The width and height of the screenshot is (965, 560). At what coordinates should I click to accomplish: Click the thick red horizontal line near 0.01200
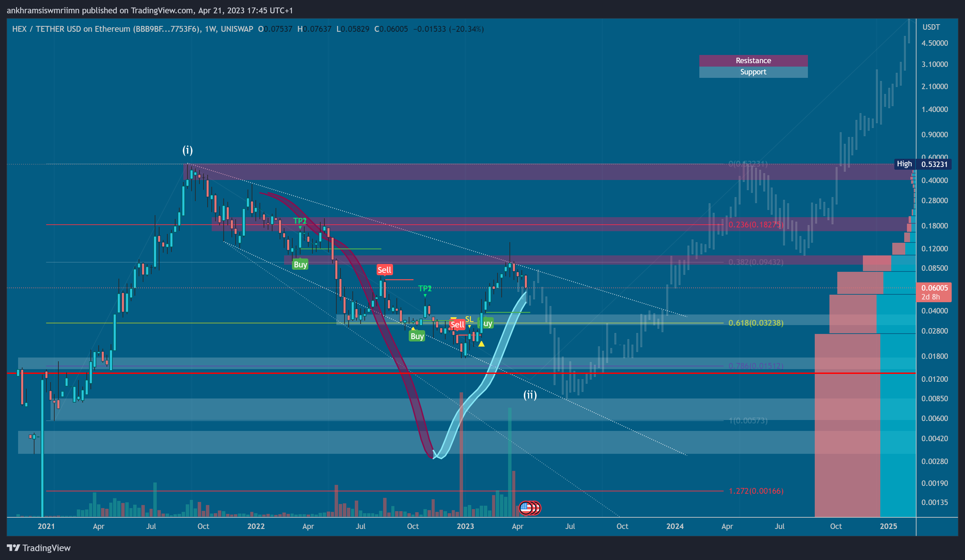tap(461, 373)
